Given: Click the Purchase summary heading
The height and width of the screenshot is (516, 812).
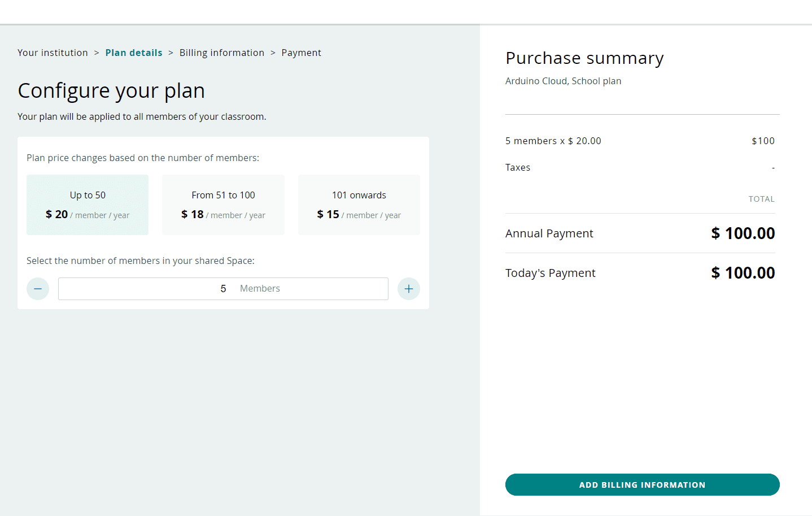Looking at the screenshot, I should (584, 58).
